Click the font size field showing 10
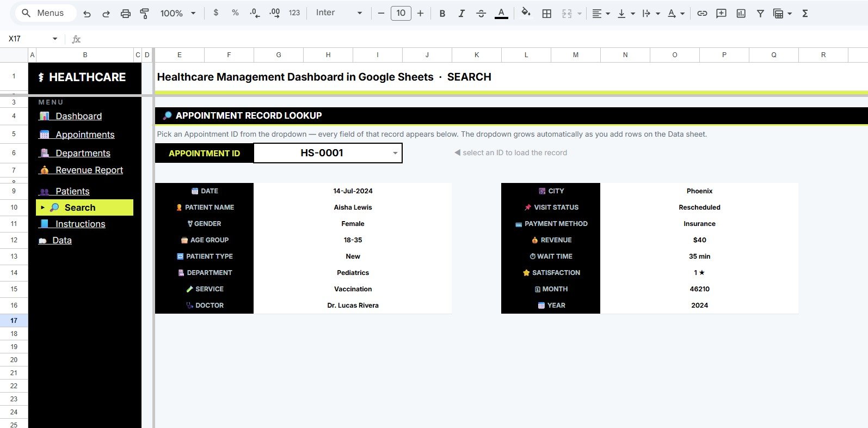 pos(401,13)
